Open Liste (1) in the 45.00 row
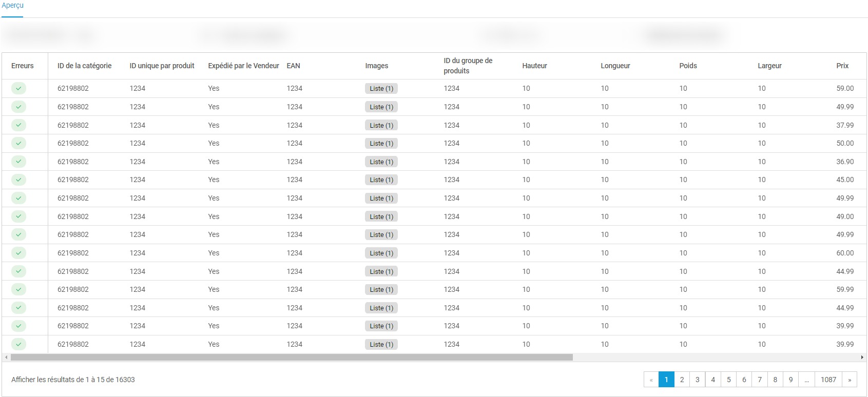 [381, 180]
